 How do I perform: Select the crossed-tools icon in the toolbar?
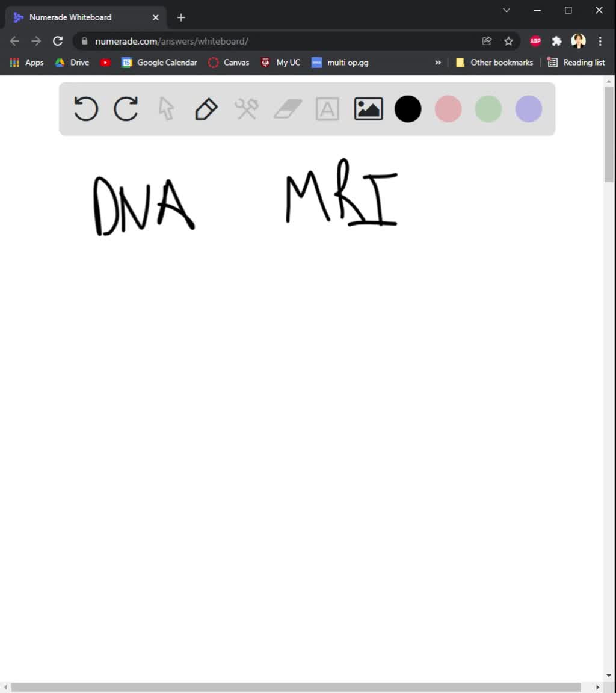246,109
